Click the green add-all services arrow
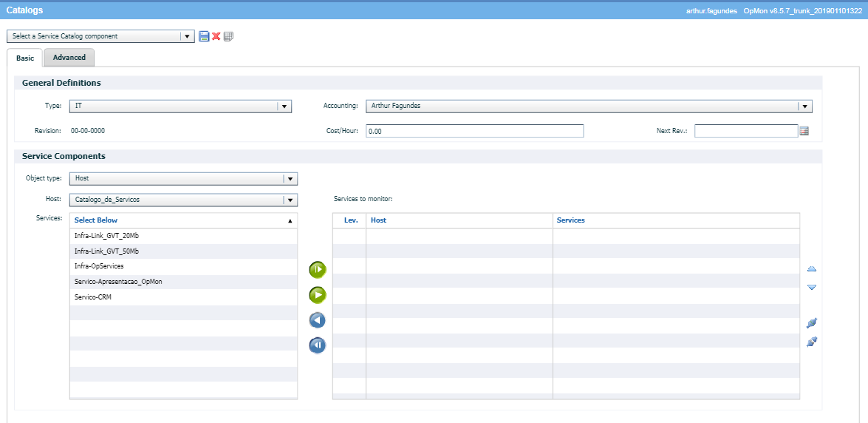 point(317,270)
